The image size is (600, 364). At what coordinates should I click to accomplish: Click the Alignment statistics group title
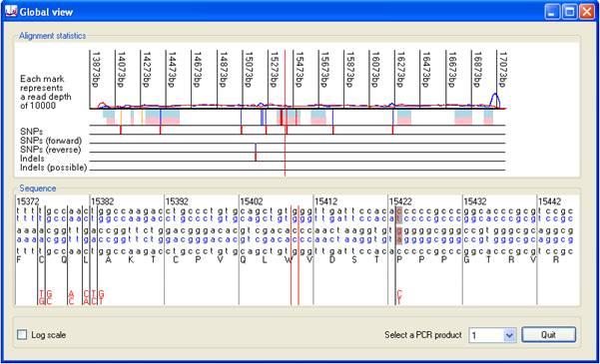53,36
